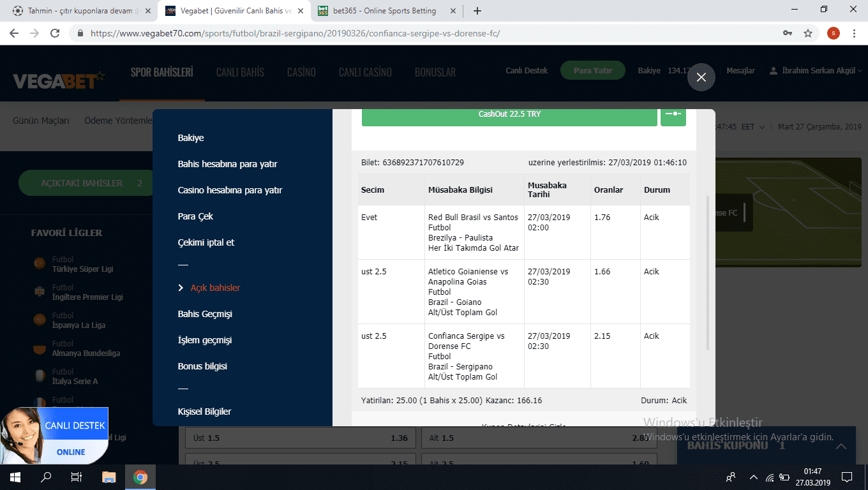Screen dimensions: 868x490
Task: Open Windows Start menu
Action: [x=15, y=477]
